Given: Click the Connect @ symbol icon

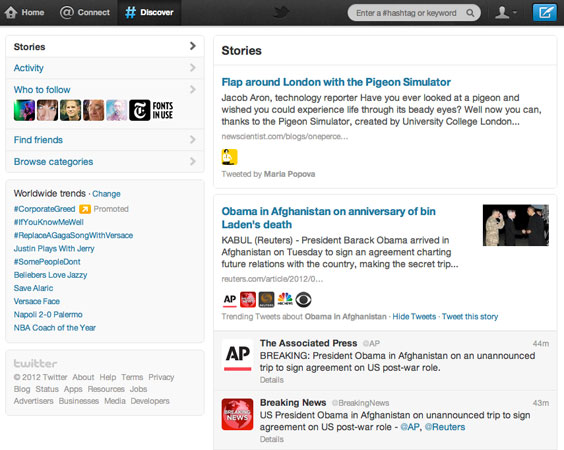Looking at the screenshot, I should point(67,13).
